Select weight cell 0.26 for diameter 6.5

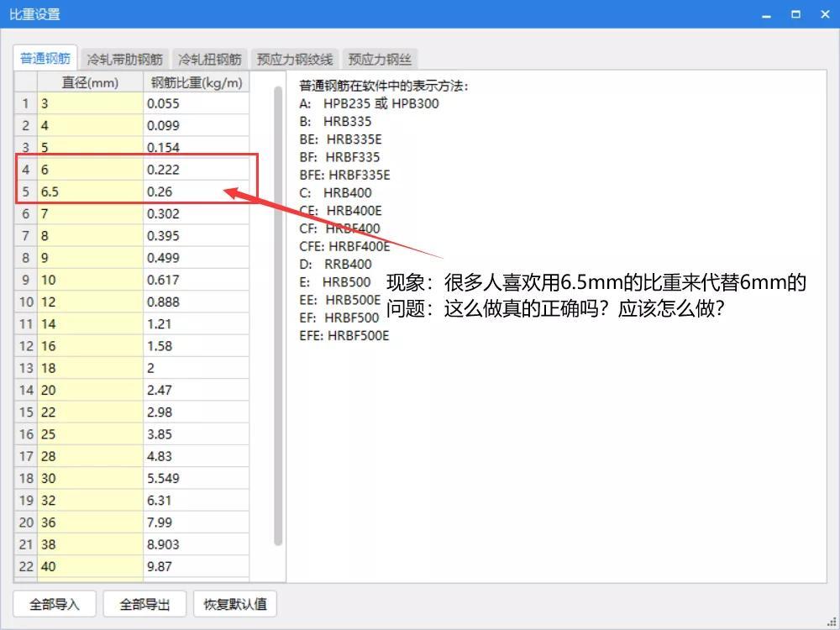(x=195, y=192)
